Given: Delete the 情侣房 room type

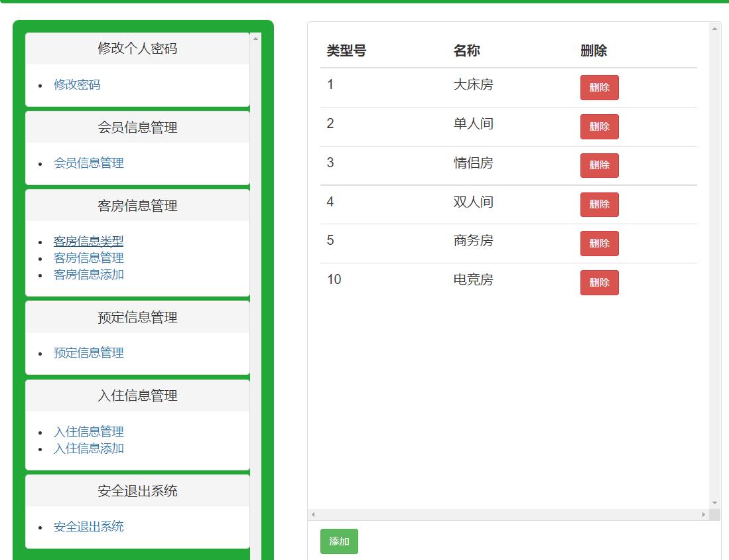Looking at the screenshot, I should pos(599,165).
